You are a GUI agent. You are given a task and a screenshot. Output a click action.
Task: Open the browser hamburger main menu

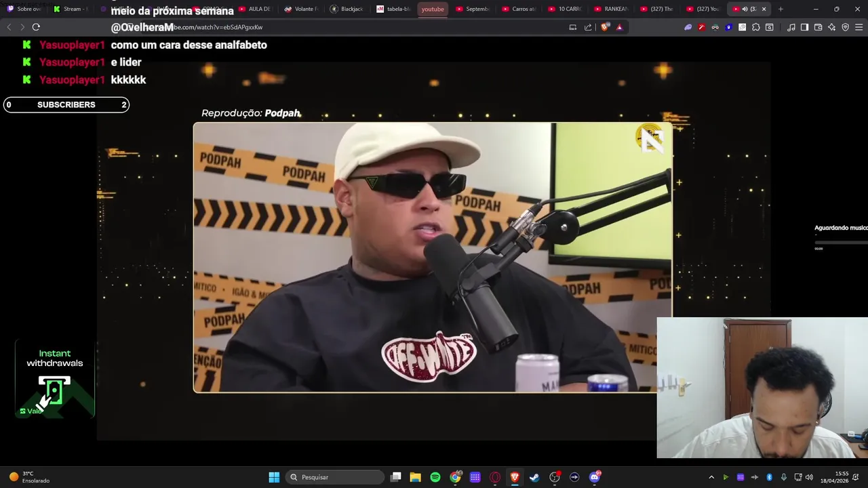(859, 27)
